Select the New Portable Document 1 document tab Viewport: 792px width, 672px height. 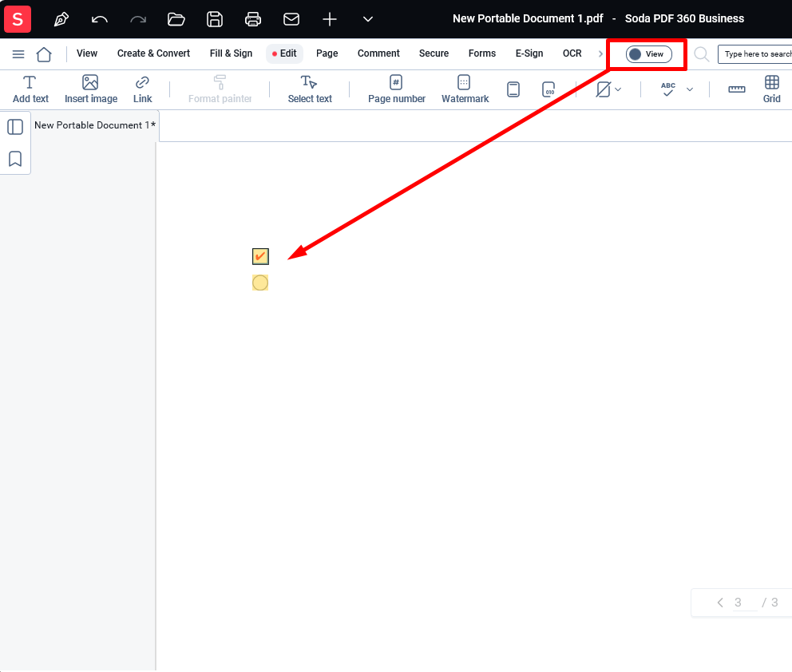[95, 125]
